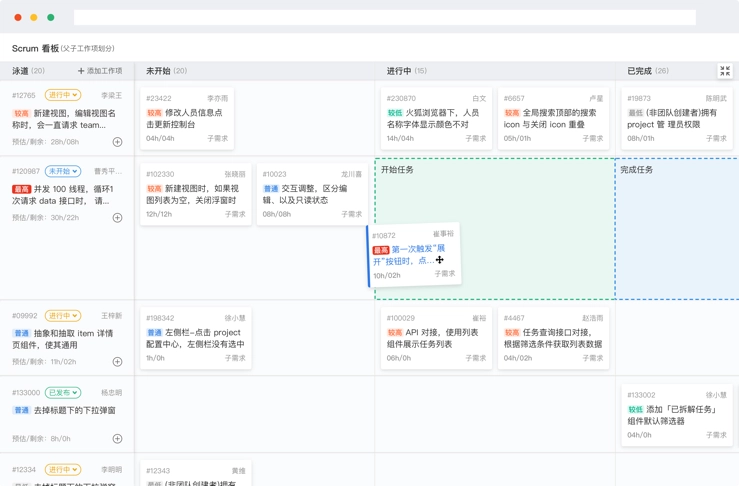Open the 进行中 status dropdown on #12334
Screen dimensions: 739x486
[63, 470]
